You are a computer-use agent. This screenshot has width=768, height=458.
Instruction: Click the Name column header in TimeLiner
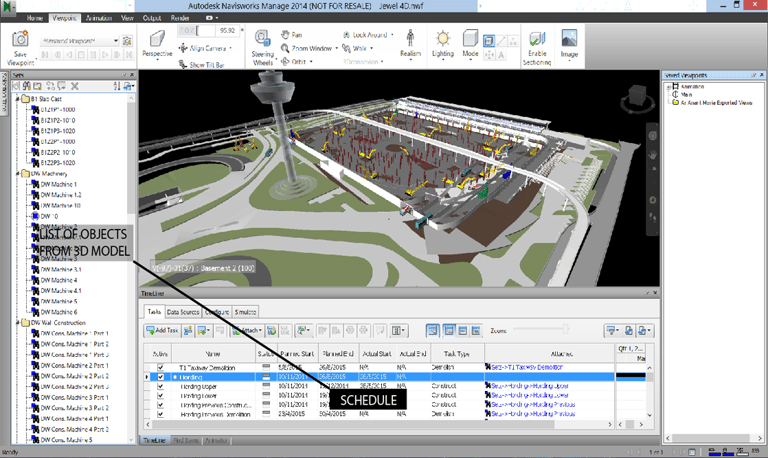pyautogui.click(x=213, y=354)
